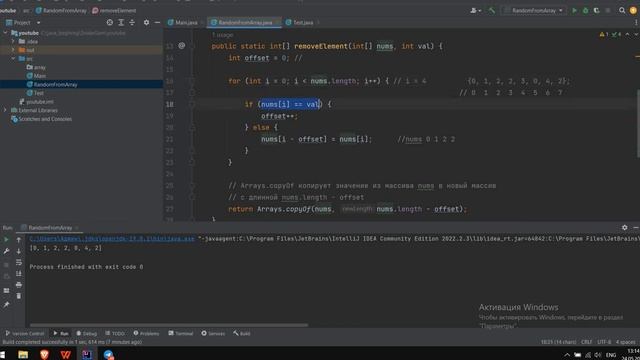Open Telegram from taskbar
Image resolution: width=640 pixels, height=360 pixels.
point(108,354)
